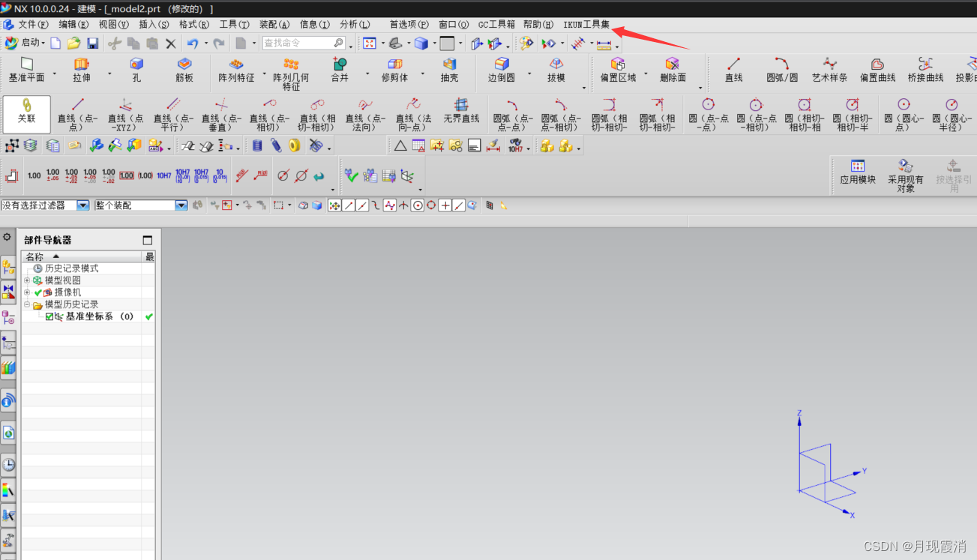Image resolution: width=977 pixels, height=560 pixels.
Task: Select the 抽壳 shell tool
Action: (449, 70)
